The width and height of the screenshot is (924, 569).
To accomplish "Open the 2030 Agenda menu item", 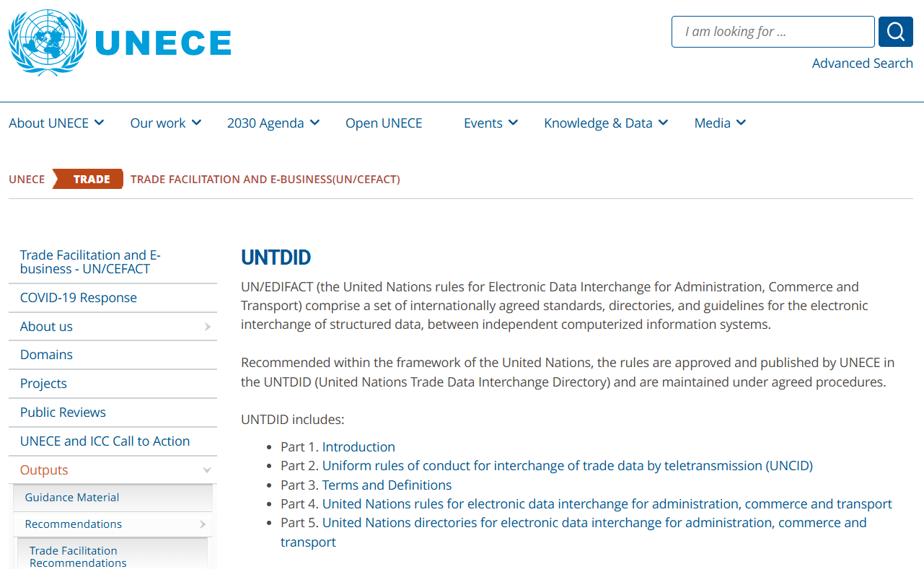I will pyautogui.click(x=265, y=123).
